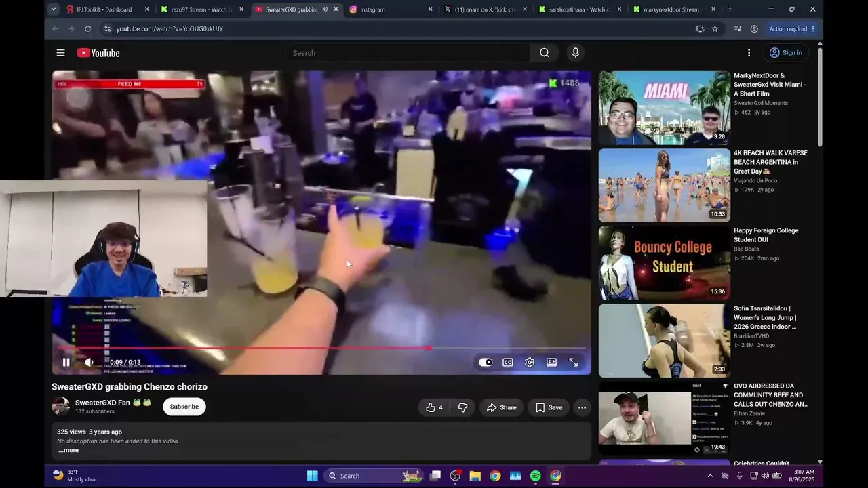
Task: Open the YouTube guide hamburger menu
Action: coord(60,53)
